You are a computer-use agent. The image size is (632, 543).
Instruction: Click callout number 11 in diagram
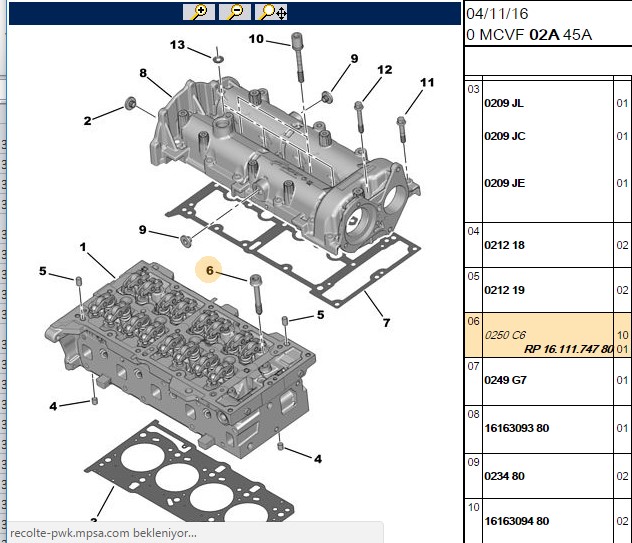(427, 83)
